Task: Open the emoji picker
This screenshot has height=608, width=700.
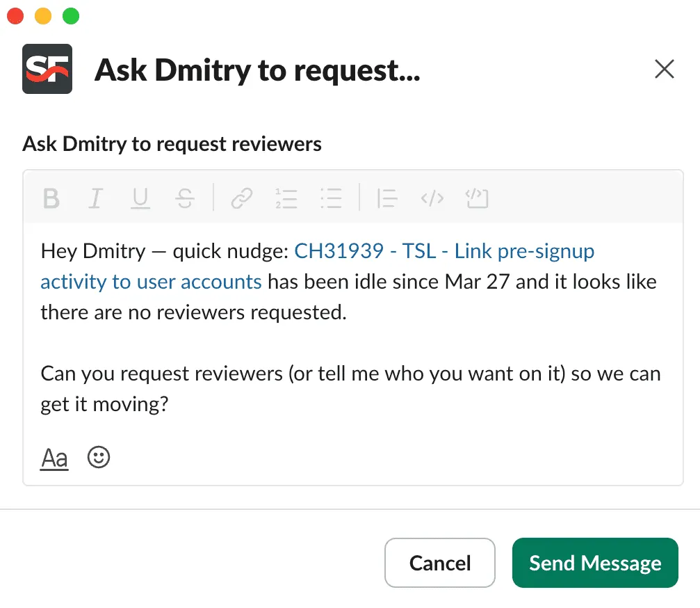Action: (99, 457)
